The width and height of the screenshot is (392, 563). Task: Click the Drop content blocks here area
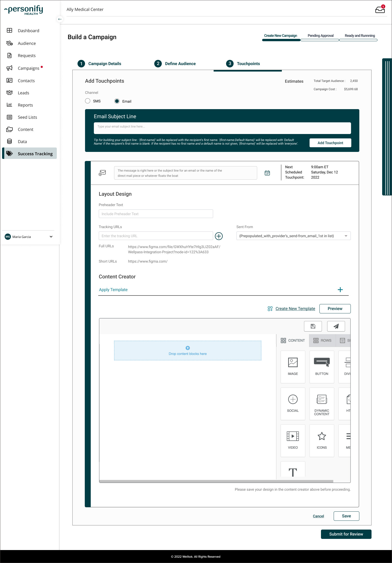tap(188, 350)
